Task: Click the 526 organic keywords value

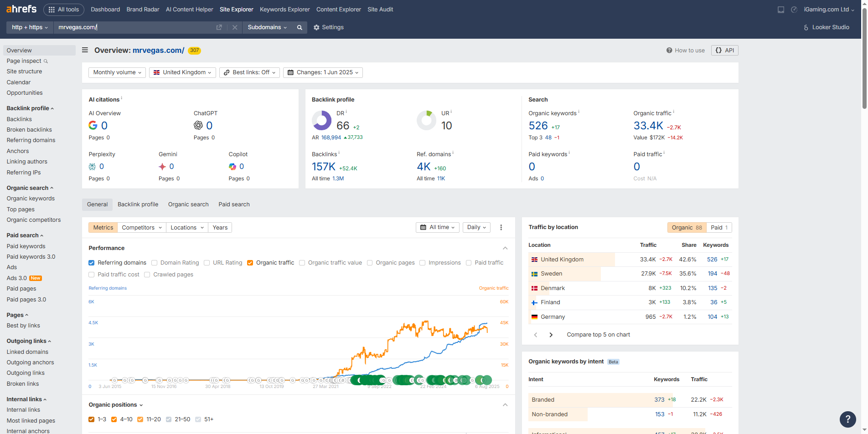Action: click(x=538, y=125)
